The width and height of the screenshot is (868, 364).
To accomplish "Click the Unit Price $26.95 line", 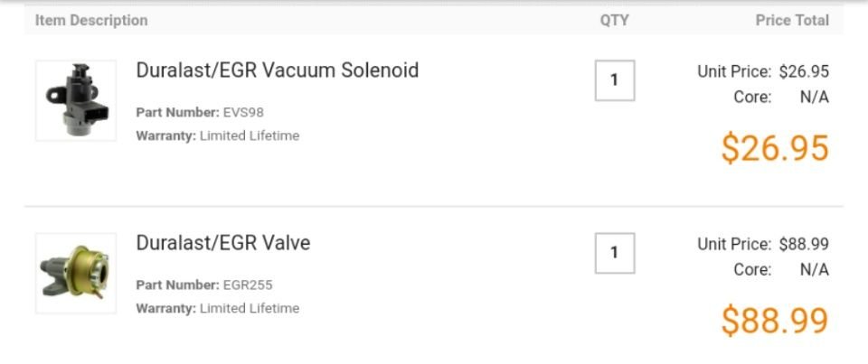I will coord(763,71).
